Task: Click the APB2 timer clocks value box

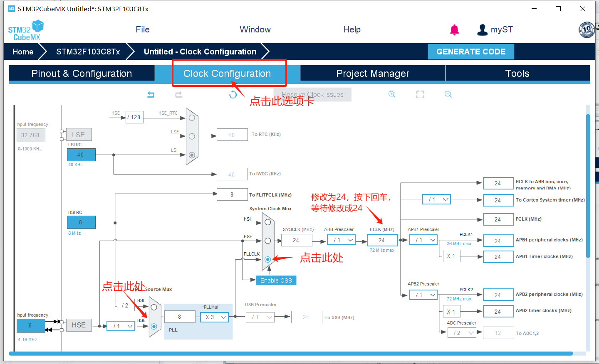Action: pos(498,312)
